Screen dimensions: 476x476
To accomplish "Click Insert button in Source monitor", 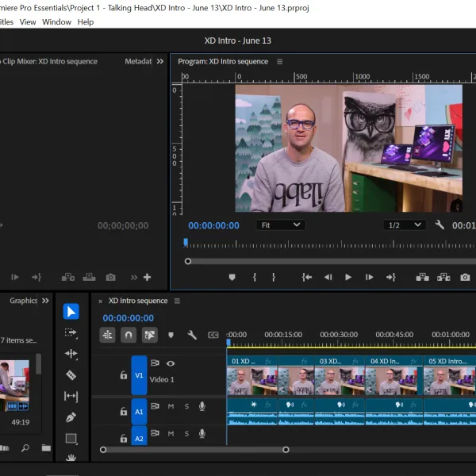I will tap(68, 277).
